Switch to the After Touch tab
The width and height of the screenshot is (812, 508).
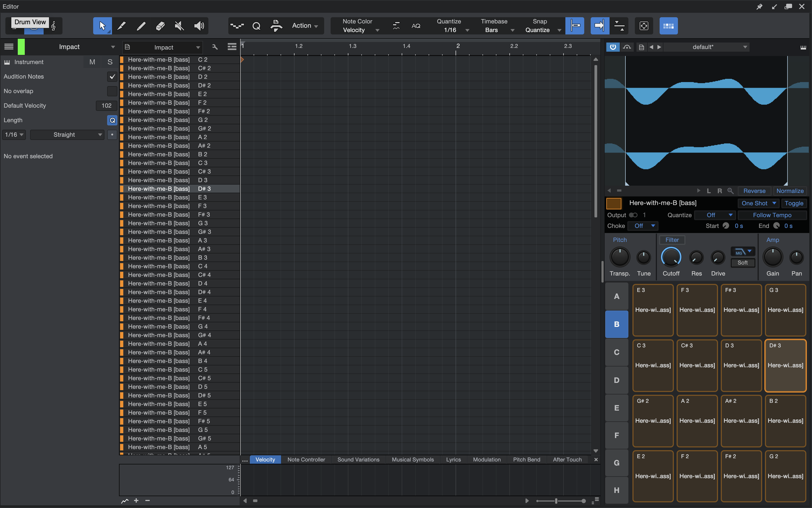point(567,460)
